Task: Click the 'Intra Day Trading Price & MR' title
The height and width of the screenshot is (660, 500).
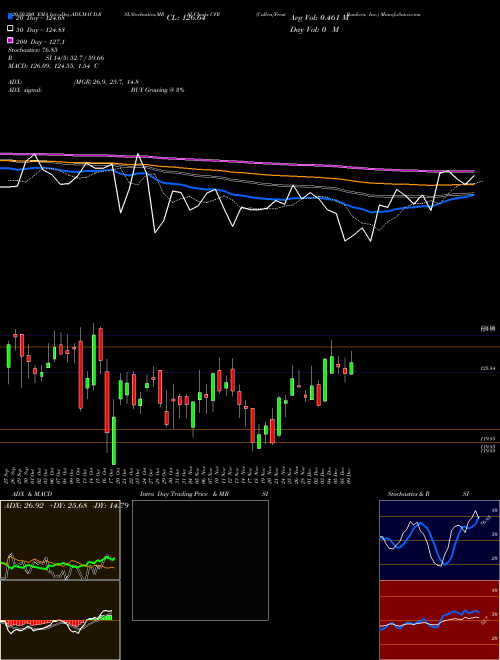Action: click(184, 494)
